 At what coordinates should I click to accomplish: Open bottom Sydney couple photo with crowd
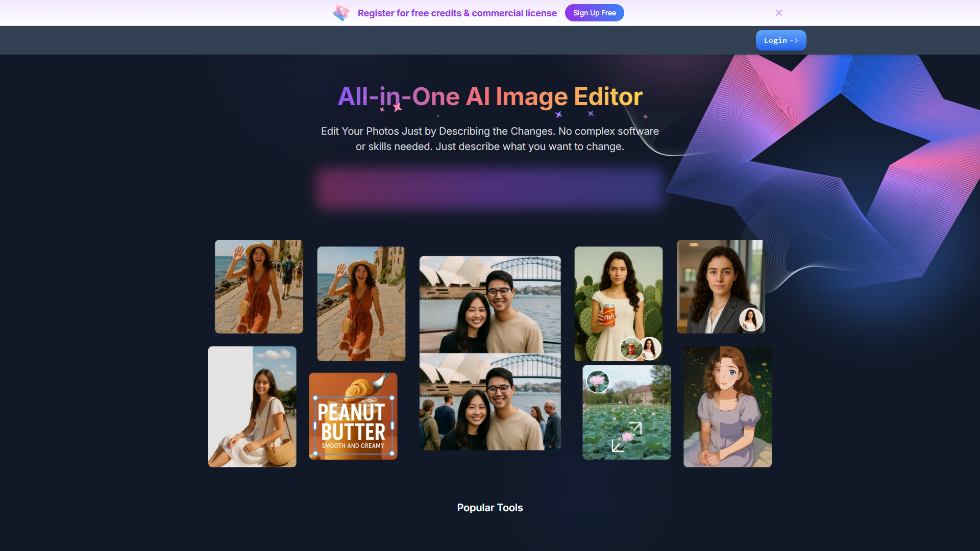click(x=490, y=402)
